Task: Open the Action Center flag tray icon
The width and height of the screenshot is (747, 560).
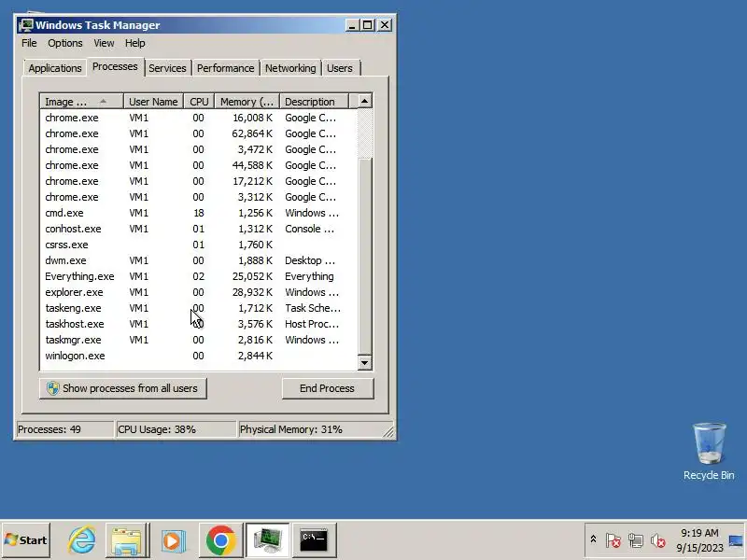Action: 613,540
